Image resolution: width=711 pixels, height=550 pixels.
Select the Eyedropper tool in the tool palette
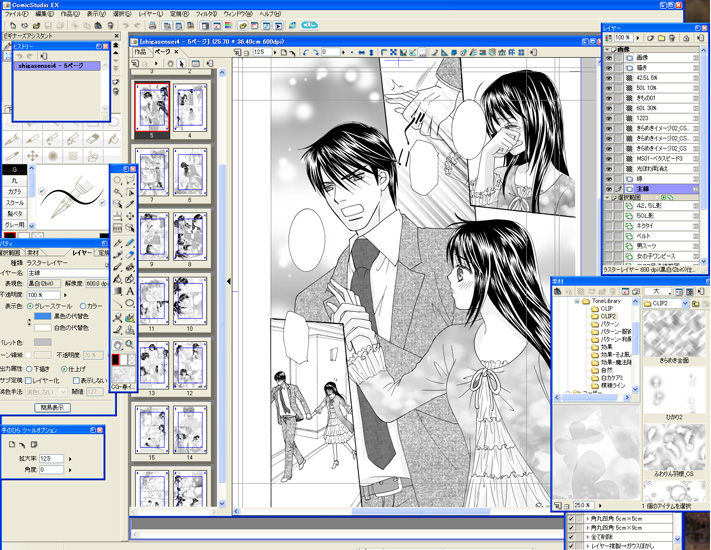click(130, 204)
